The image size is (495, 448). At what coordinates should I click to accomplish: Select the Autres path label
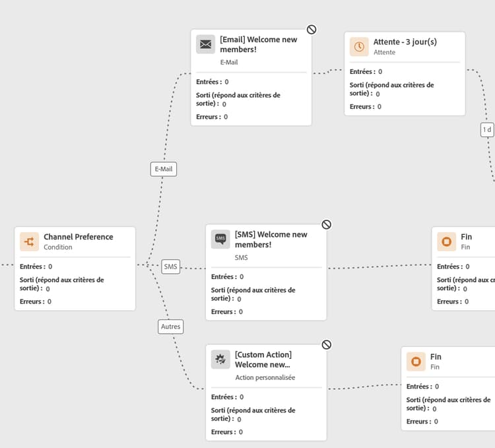[x=171, y=326]
